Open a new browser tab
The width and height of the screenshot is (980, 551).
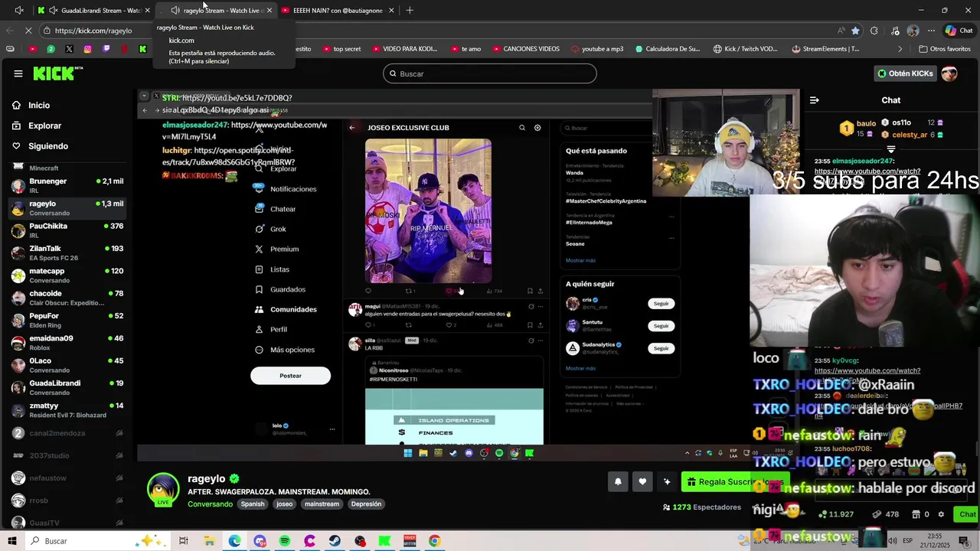point(410,11)
